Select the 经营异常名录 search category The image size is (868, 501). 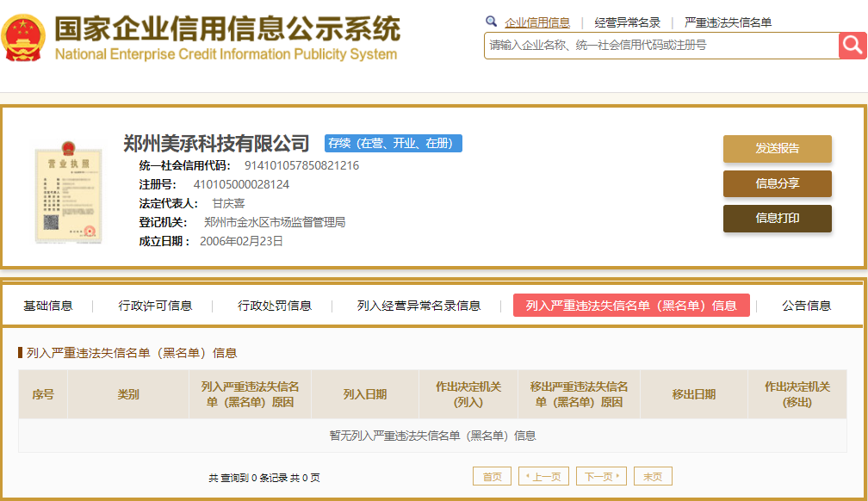pyautogui.click(x=627, y=22)
